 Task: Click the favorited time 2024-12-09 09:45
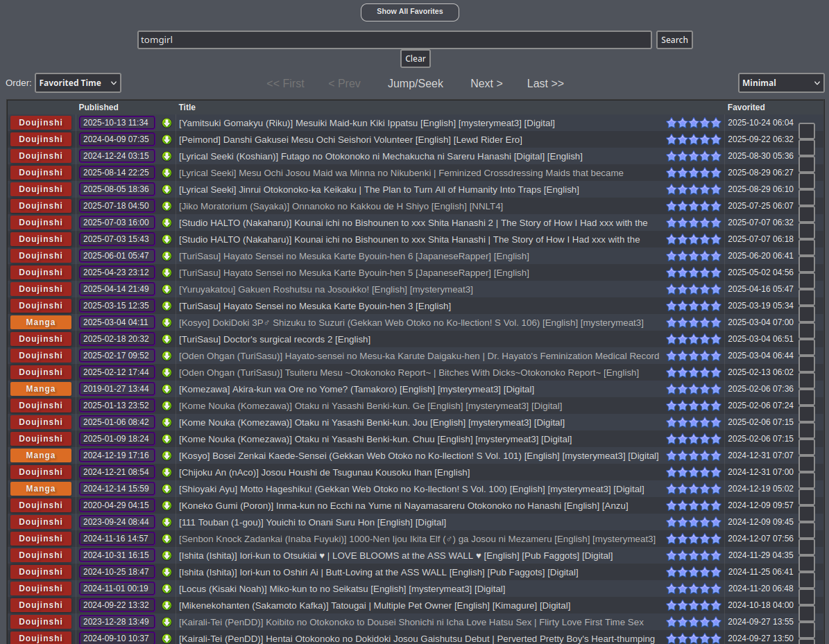click(761, 522)
